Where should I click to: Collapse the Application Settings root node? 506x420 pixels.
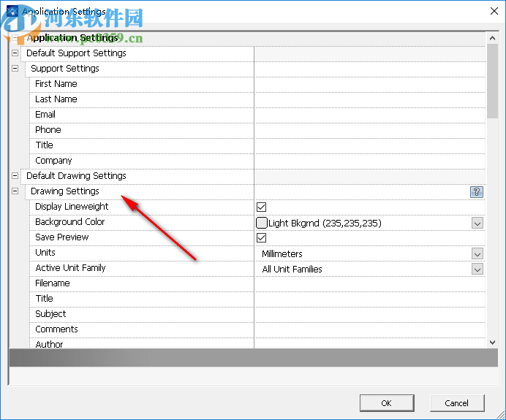[15, 38]
